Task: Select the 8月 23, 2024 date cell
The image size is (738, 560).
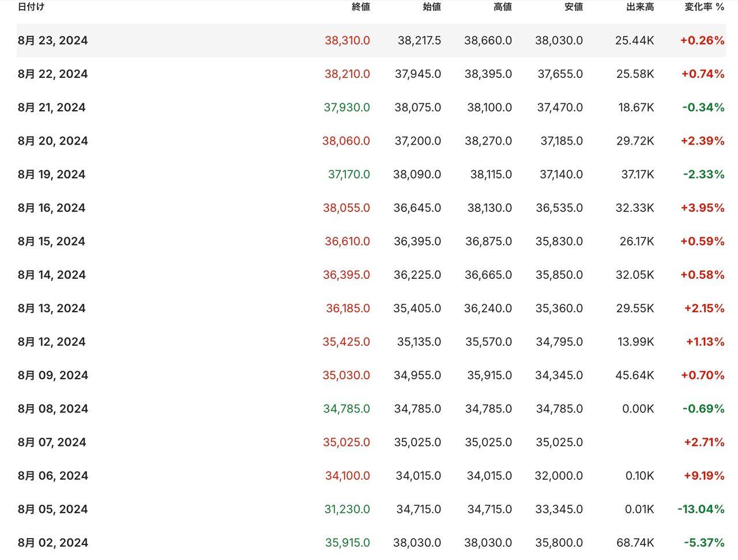Action: [52, 40]
